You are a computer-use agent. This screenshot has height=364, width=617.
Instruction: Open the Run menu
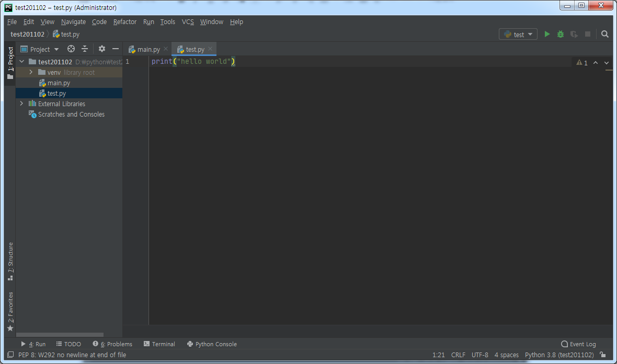pos(148,21)
